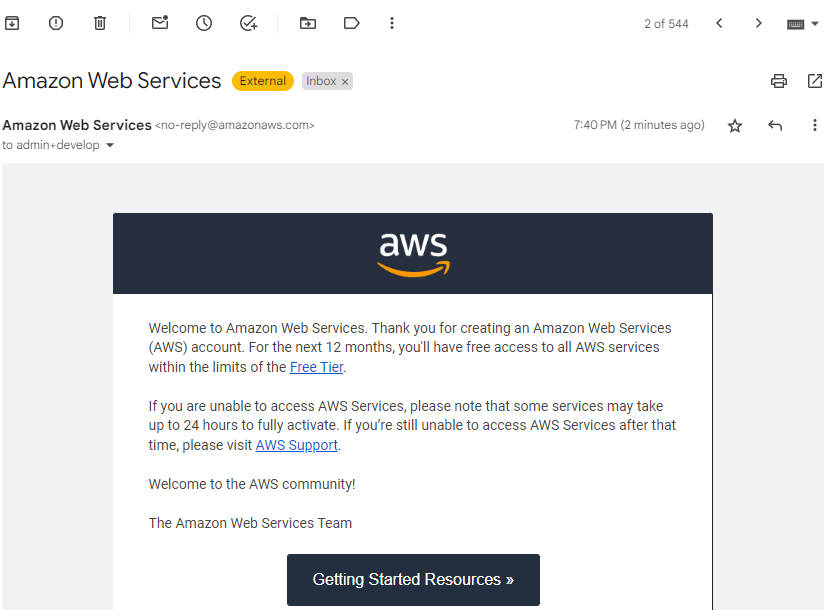Go to the newer email
This screenshot has height=610, width=824.
719,24
